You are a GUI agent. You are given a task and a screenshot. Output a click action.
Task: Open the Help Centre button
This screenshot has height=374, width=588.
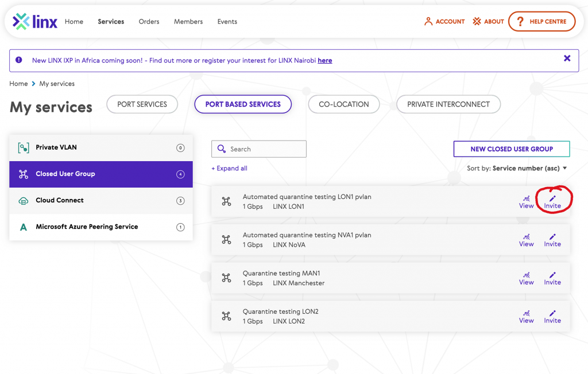coord(542,21)
